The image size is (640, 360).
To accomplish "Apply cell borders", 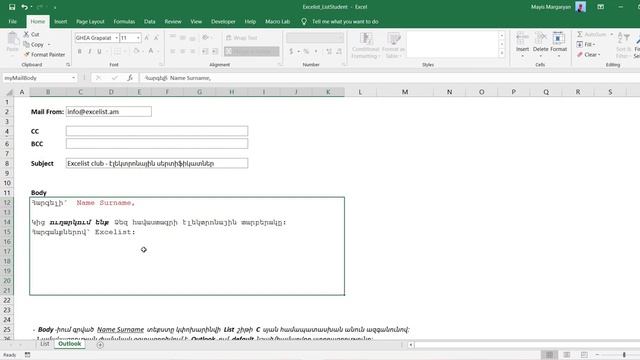I will 117,51.
